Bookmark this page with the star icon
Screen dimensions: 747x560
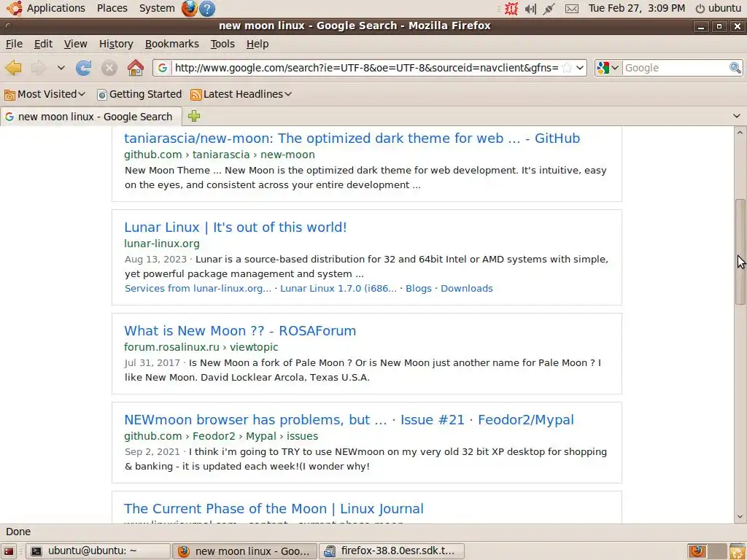pyautogui.click(x=567, y=68)
